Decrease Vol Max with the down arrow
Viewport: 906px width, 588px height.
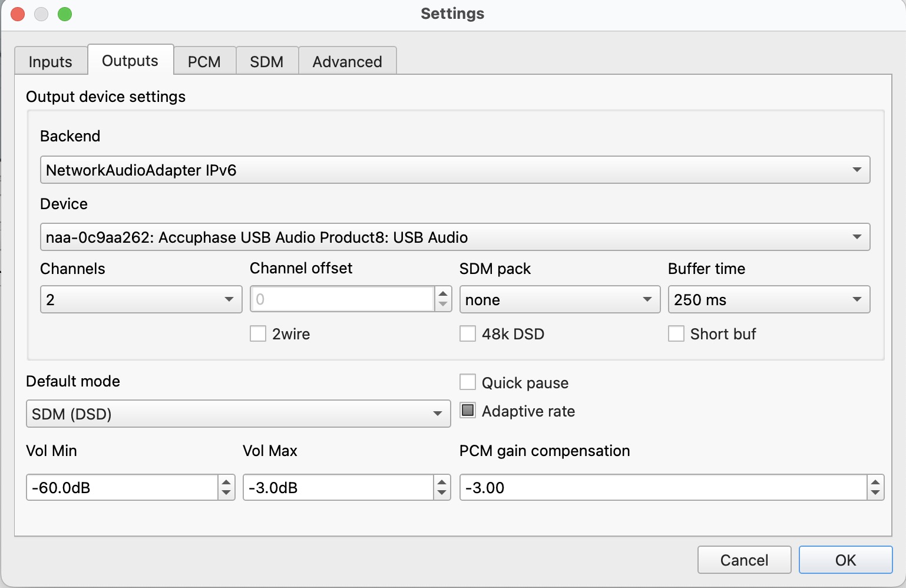click(442, 494)
